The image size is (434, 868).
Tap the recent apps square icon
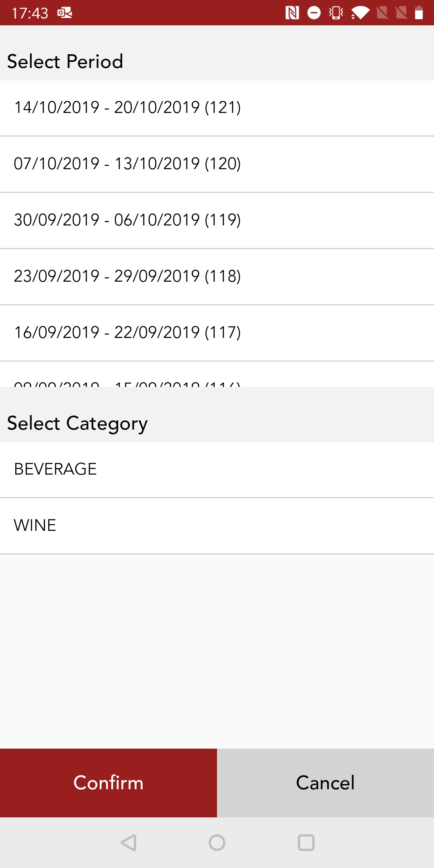click(306, 843)
